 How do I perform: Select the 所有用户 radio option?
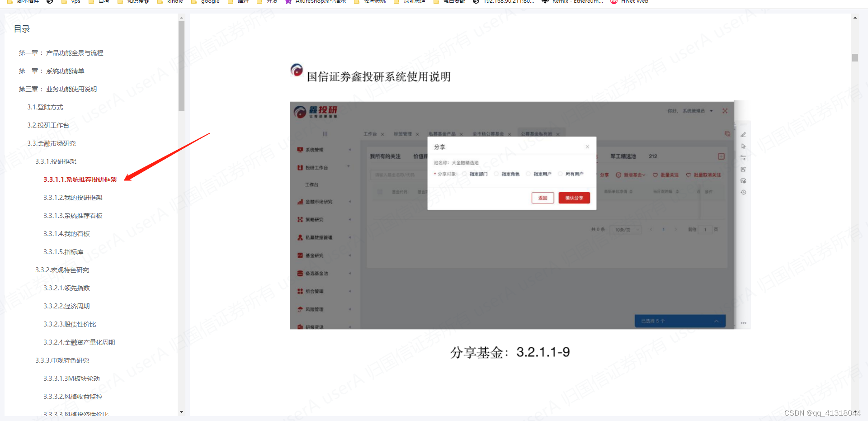(x=560, y=174)
